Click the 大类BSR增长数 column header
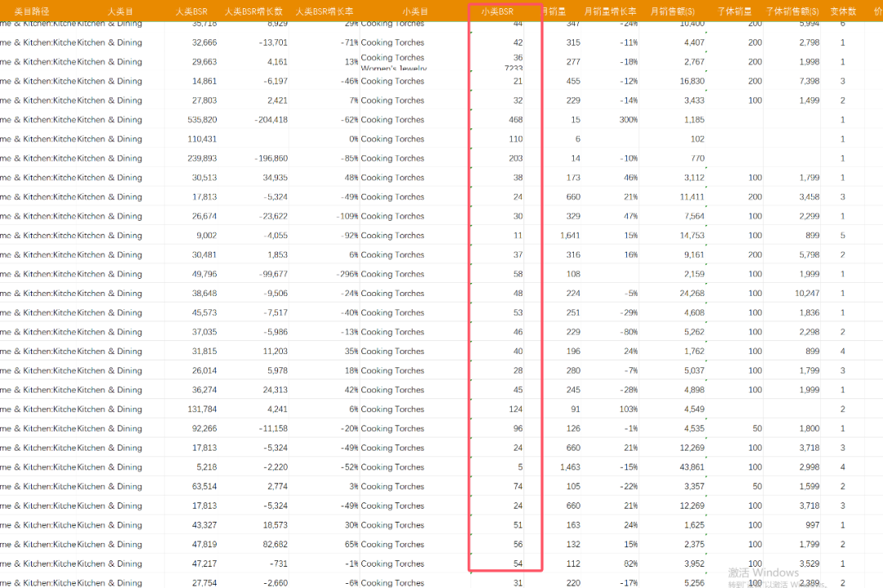 253,11
